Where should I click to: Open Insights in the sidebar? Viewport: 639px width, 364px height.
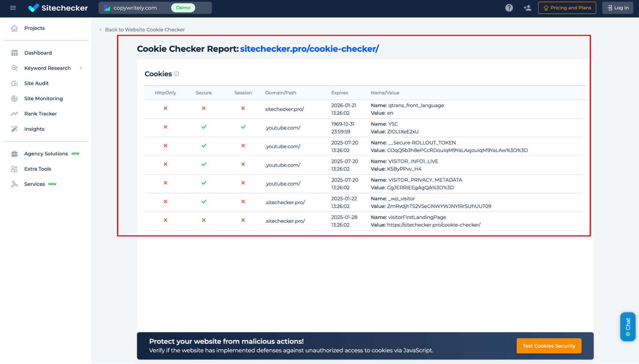pos(34,129)
